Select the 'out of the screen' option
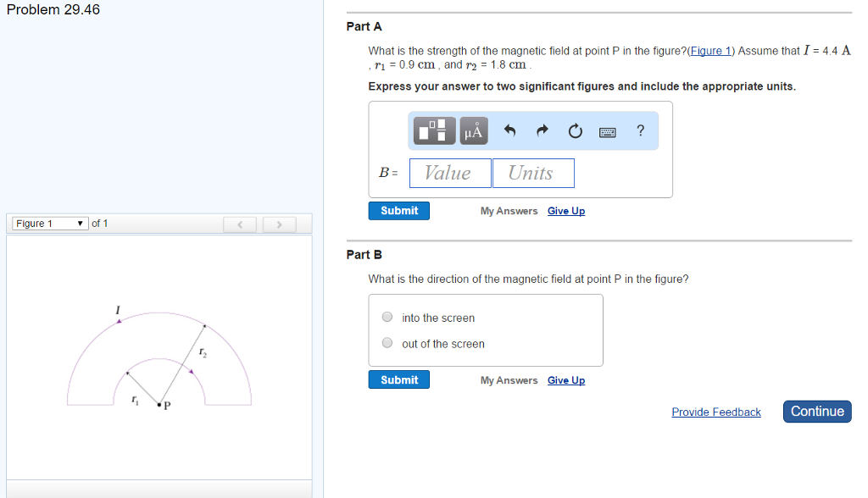This screenshot has height=498, width=868. point(387,343)
